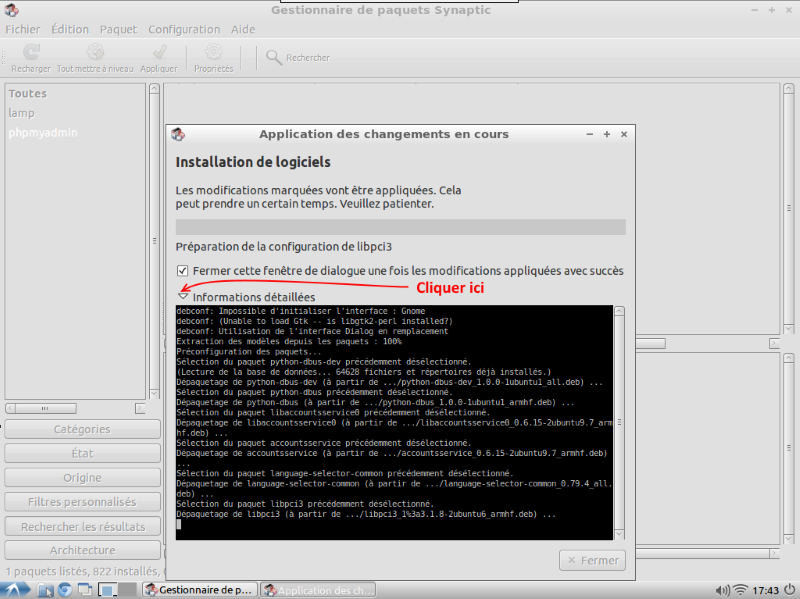The image size is (800, 599).
Task: Click the package list vertical scrollbar up arrow
Action: [788, 89]
